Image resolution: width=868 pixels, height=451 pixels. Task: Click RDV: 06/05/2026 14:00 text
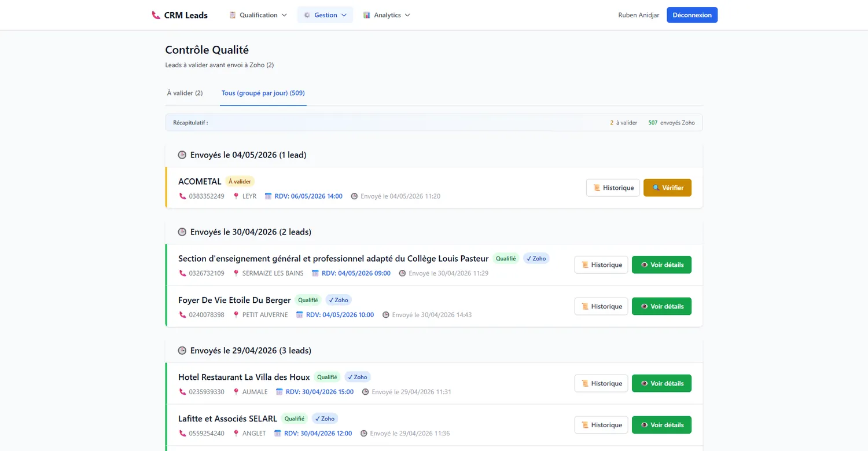click(x=308, y=196)
